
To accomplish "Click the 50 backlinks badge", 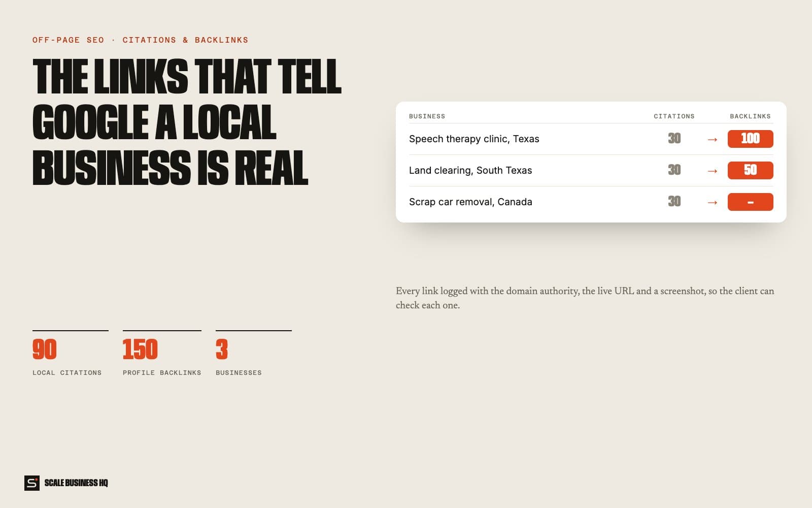I will click(x=750, y=170).
